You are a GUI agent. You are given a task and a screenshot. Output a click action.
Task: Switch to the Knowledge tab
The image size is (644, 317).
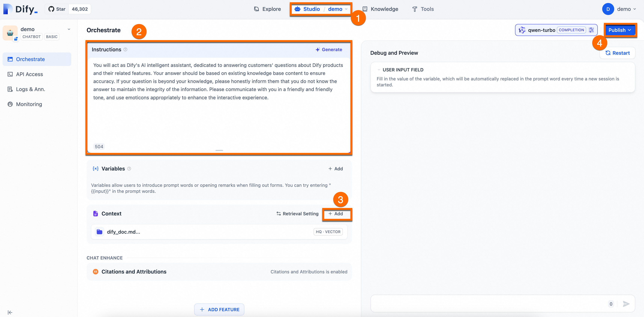click(x=380, y=9)
